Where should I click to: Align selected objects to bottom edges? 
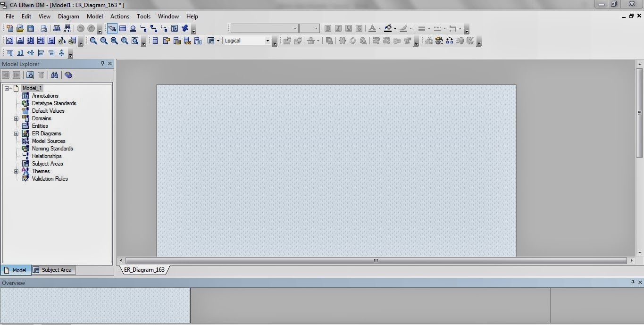(20, 53)
